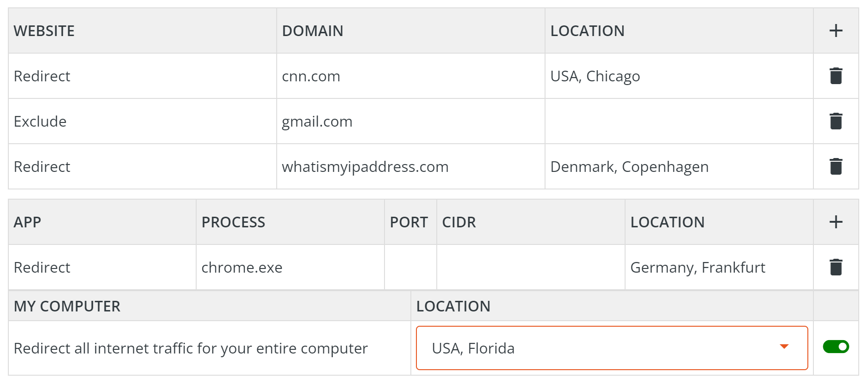The width and height of the screenshot is (868, 384).
Task: Click the orange dropdown arrow
Action: tap(784, 346)
